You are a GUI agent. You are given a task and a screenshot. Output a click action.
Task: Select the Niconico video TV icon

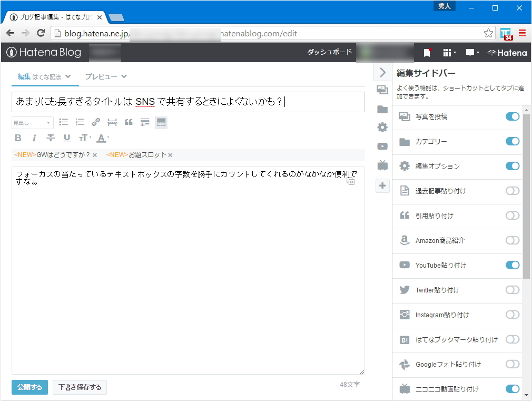coord(382,165)
